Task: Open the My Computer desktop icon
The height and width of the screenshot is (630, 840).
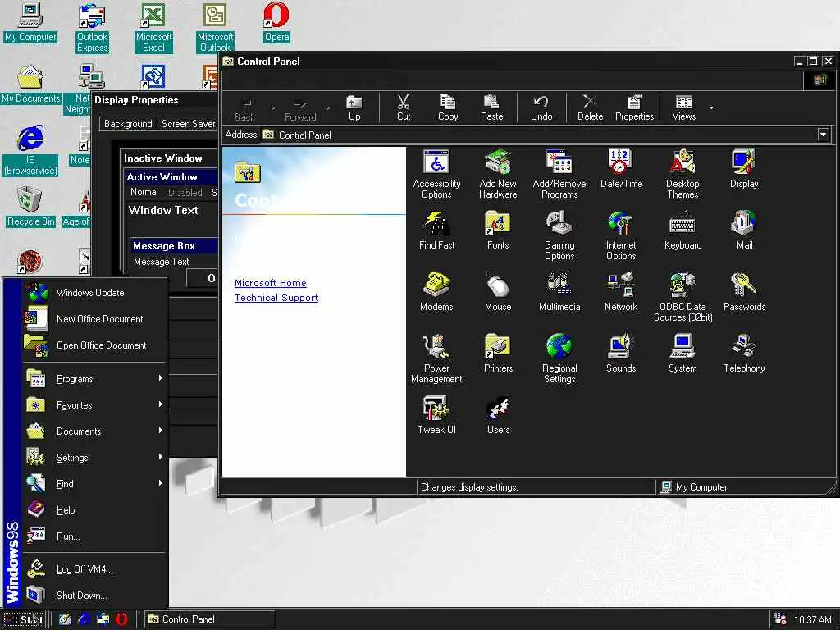Action: [x=30, y=23]
